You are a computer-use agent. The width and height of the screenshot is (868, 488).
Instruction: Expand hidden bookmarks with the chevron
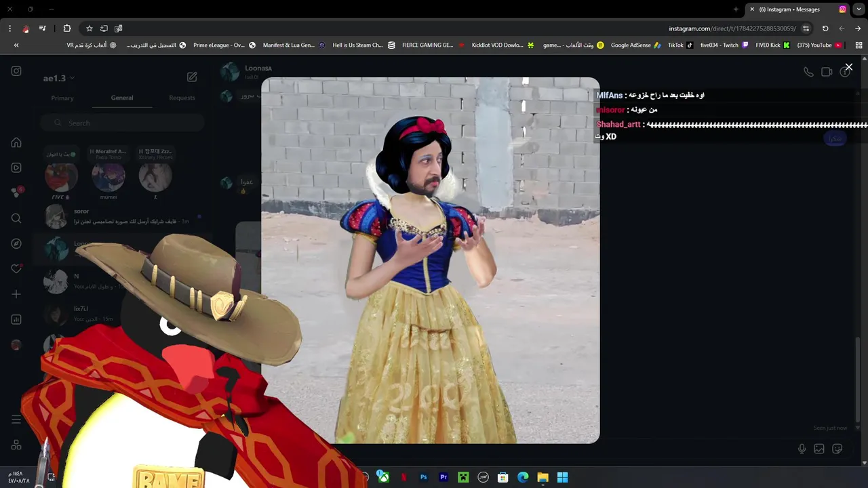tap(16, 45)
